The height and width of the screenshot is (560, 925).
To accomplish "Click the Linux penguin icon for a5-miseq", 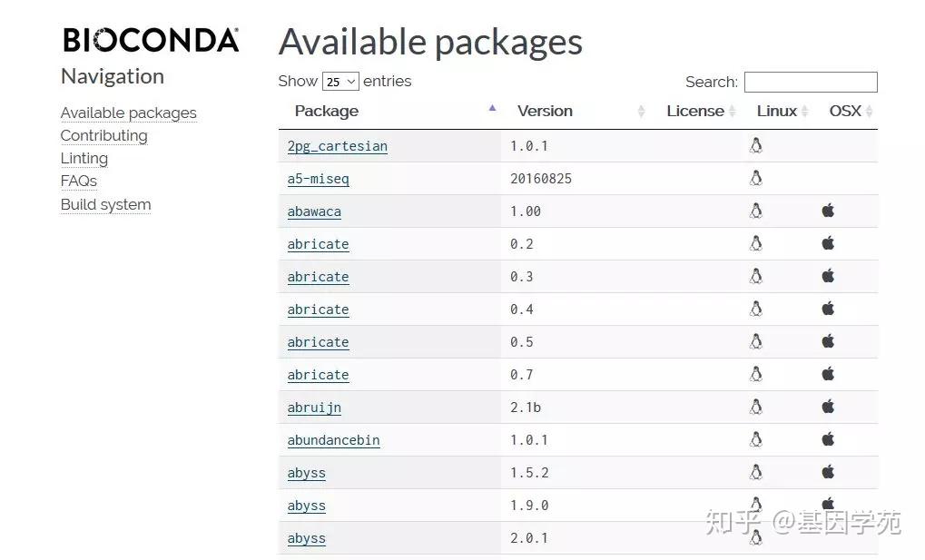I will [x=755, y=178].
